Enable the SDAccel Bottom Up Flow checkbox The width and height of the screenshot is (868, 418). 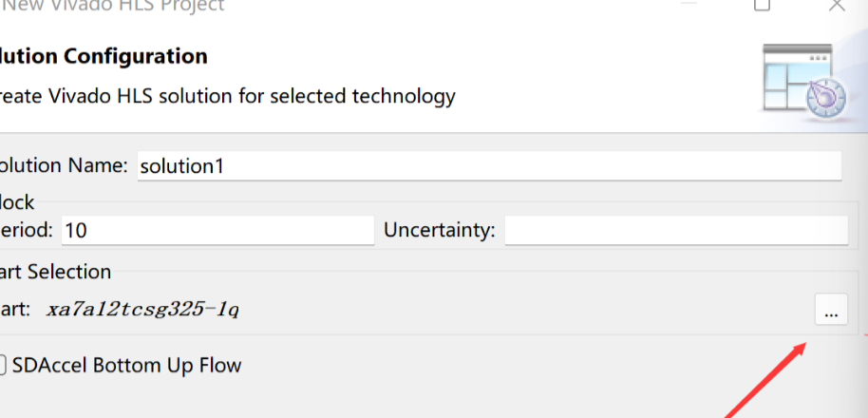point(2,366)
